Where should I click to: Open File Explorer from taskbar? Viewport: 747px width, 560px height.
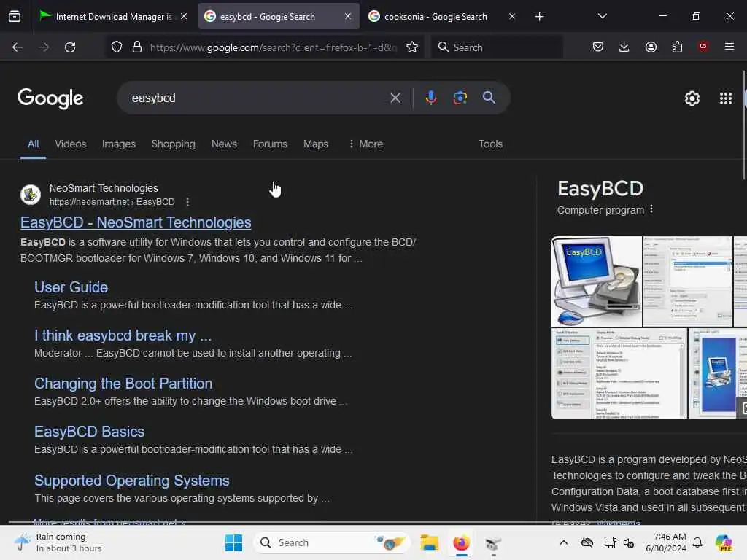[x=429, y=542]
